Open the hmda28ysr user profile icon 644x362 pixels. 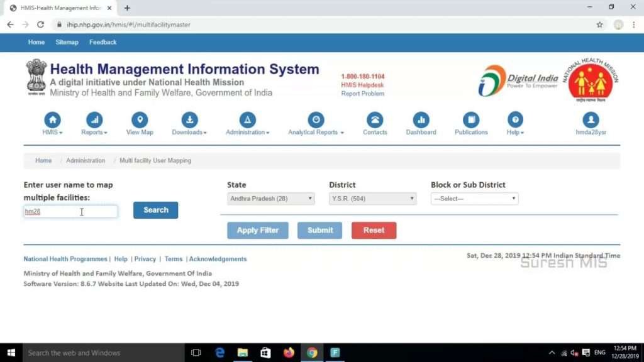(591, 119)
